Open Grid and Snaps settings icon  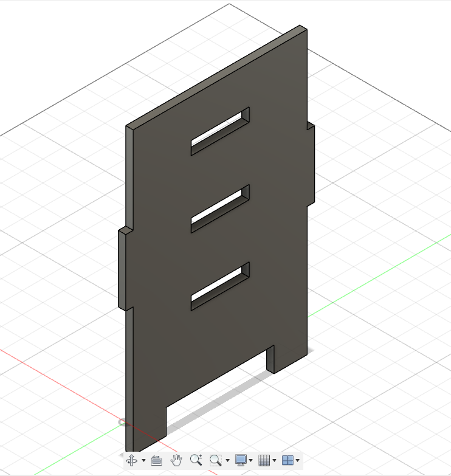tap(264, 460)
